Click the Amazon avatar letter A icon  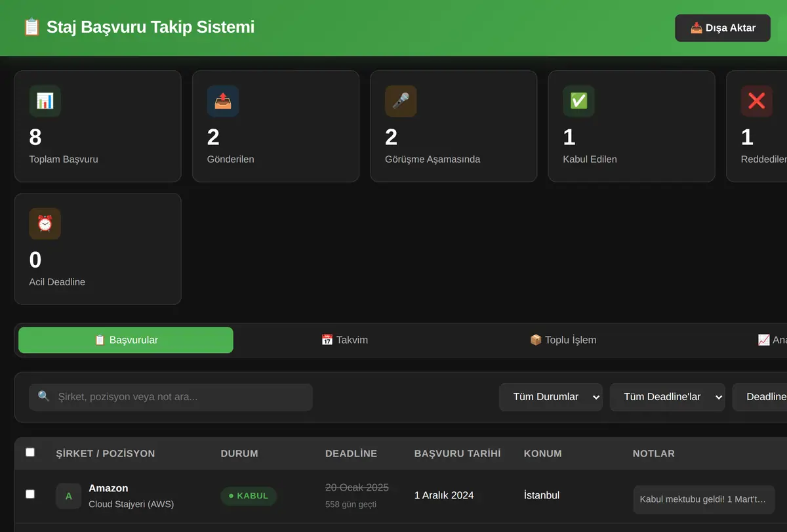(69, 496)
